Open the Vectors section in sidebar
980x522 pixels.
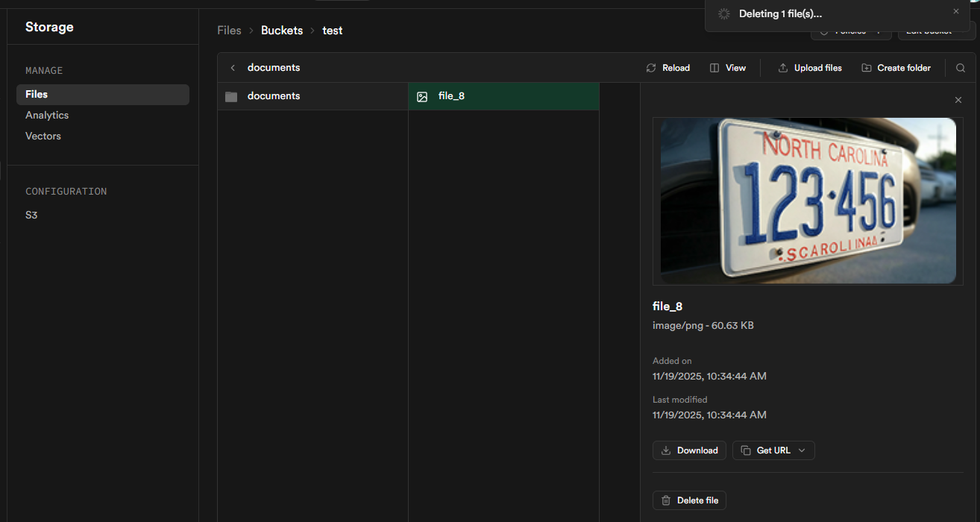pyautogui.click(x=43, y=136)
